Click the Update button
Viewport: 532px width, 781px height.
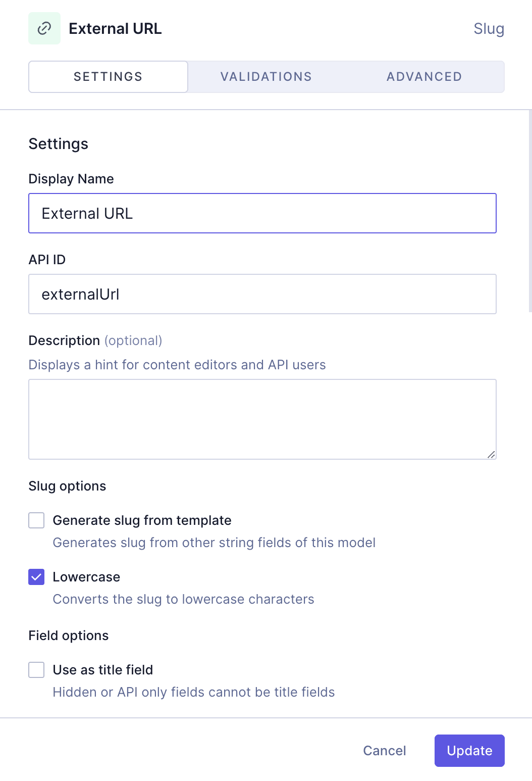click(x=469, y=751)
